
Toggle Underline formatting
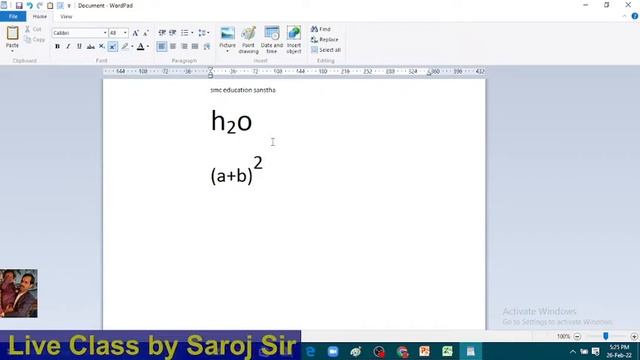tap(79, 47)
